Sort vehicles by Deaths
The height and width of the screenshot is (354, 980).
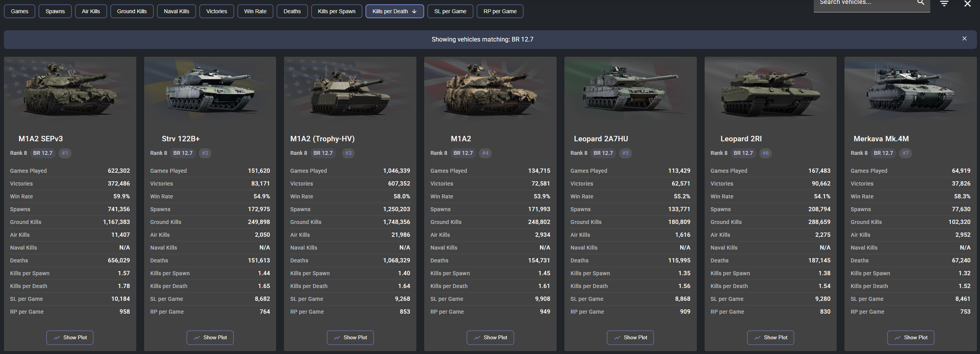(x=292, y=11)
